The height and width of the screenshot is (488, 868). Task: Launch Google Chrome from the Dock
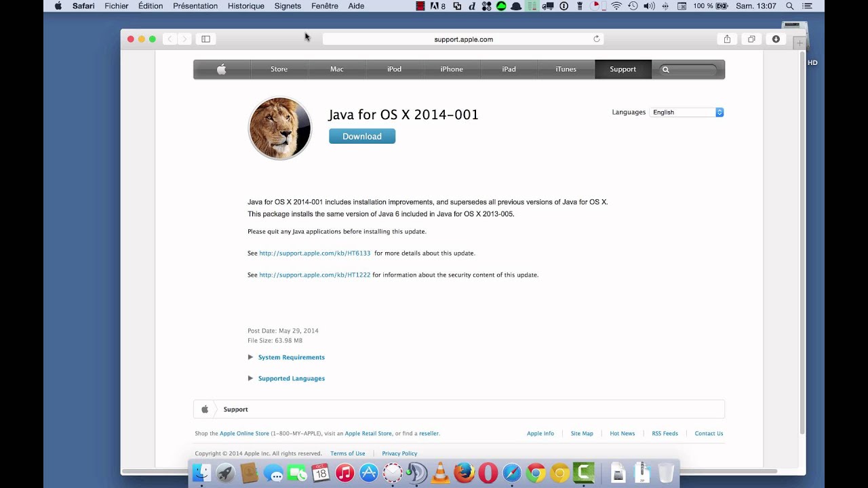point(536,472)
